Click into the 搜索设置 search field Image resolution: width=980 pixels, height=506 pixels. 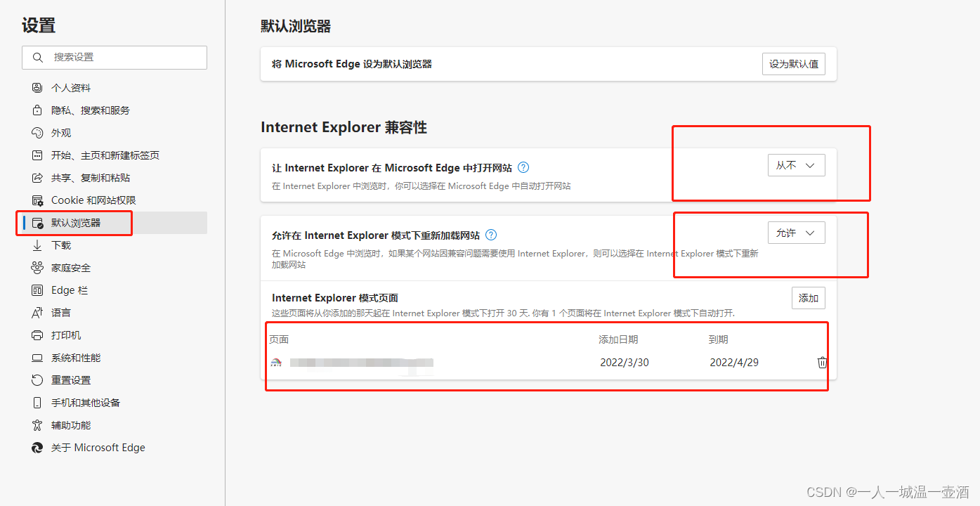[x=115, y=58]
